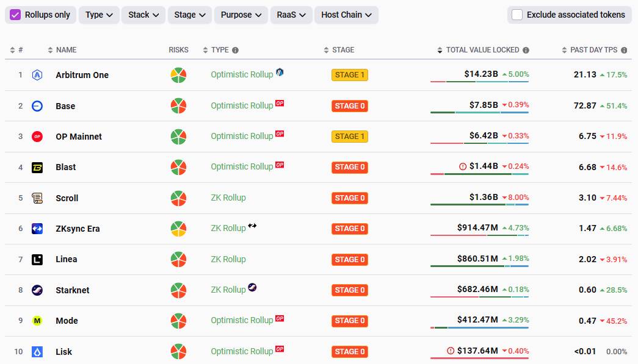
Task: Click the TVL breakdown bar for Arbitrum One
Action: 479,82
